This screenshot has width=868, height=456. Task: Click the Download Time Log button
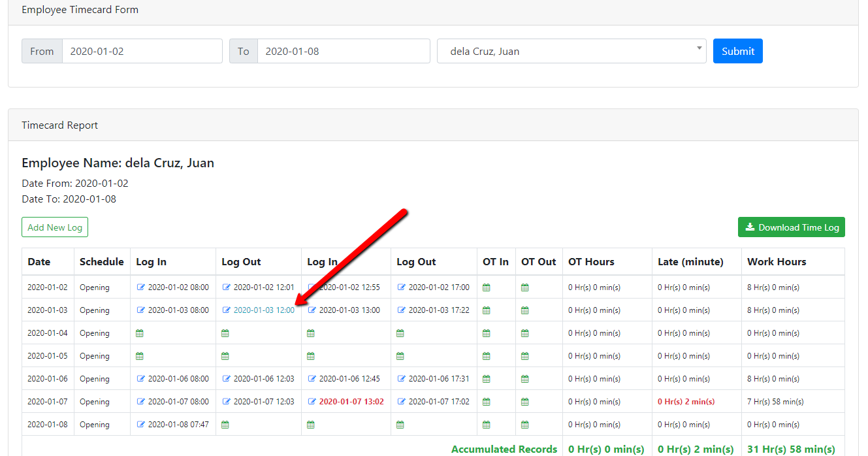[x=792, y=227]
